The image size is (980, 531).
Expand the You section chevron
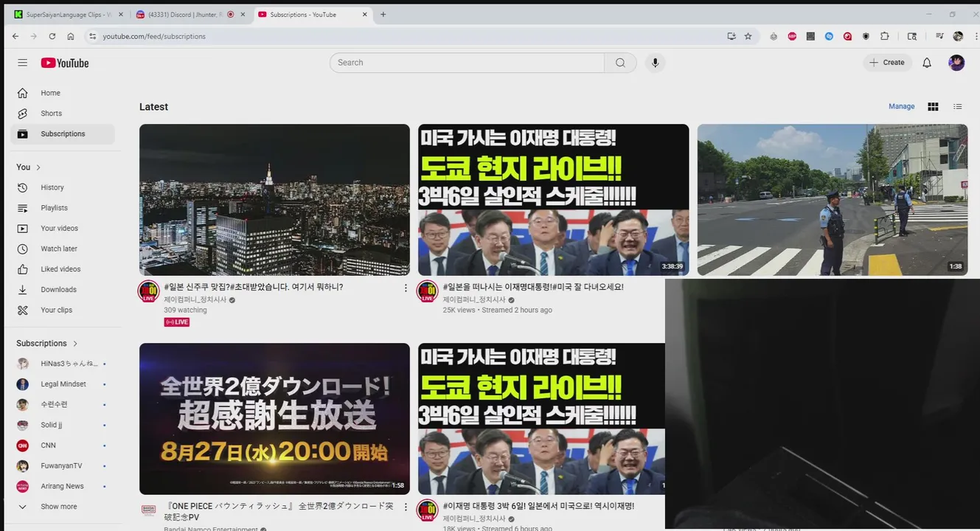coord(38,167)
